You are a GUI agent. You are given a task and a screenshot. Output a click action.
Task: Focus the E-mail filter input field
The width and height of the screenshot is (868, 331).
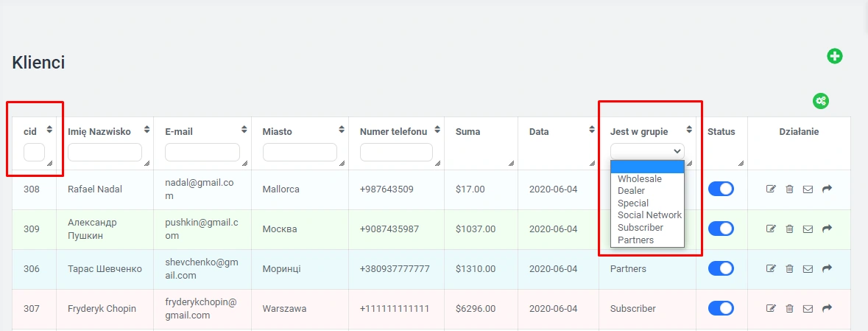point(202,152)
